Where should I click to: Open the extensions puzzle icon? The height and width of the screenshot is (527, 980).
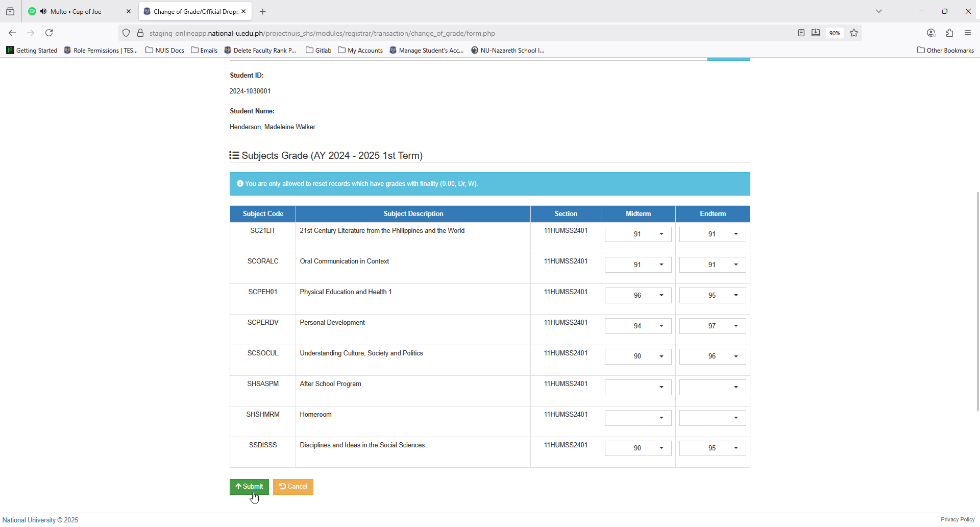point(949,33)
